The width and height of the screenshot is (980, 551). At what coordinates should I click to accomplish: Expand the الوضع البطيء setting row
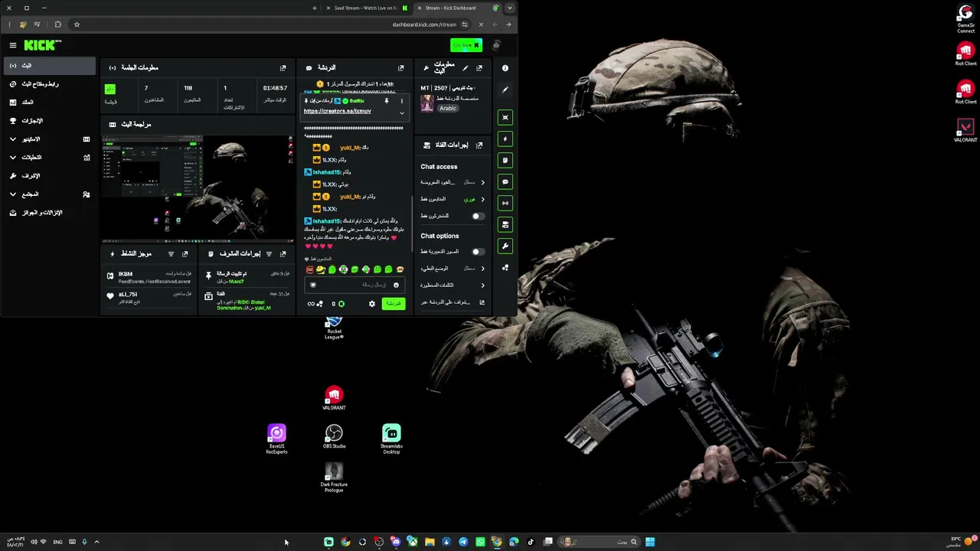click(452, 269)
